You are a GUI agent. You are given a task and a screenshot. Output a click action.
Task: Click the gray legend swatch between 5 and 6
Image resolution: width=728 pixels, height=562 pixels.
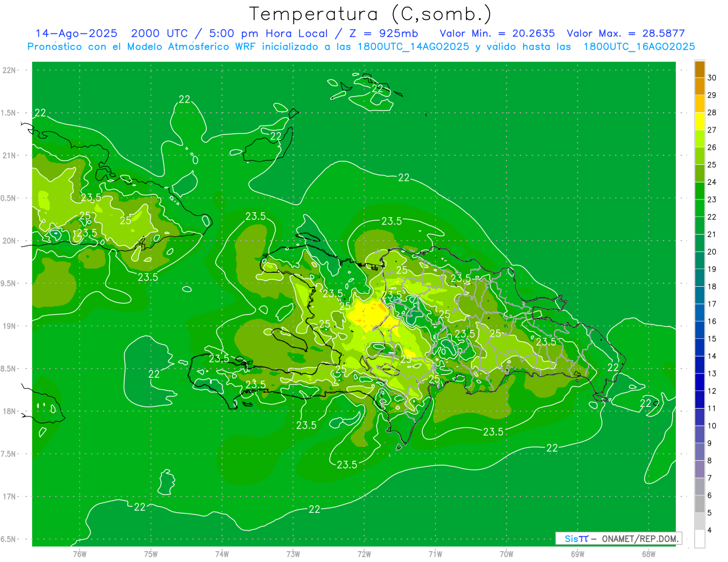click(699, 504)
